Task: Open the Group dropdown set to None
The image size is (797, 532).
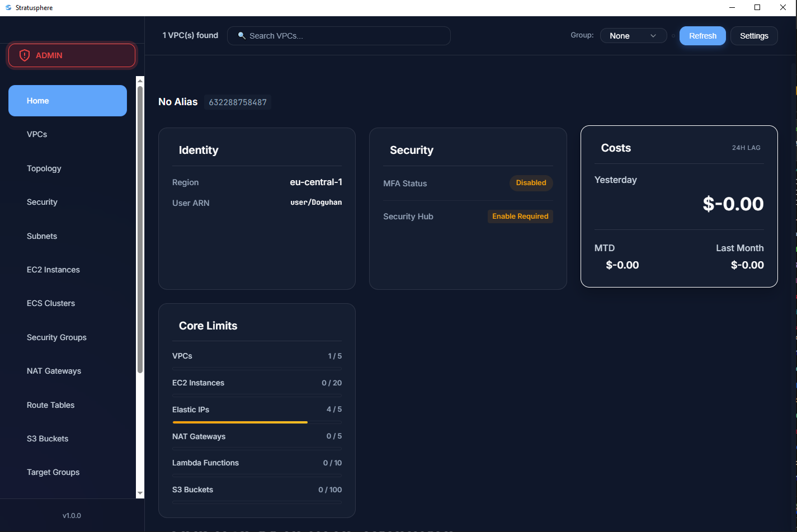Action: click(x=633, y=35)
